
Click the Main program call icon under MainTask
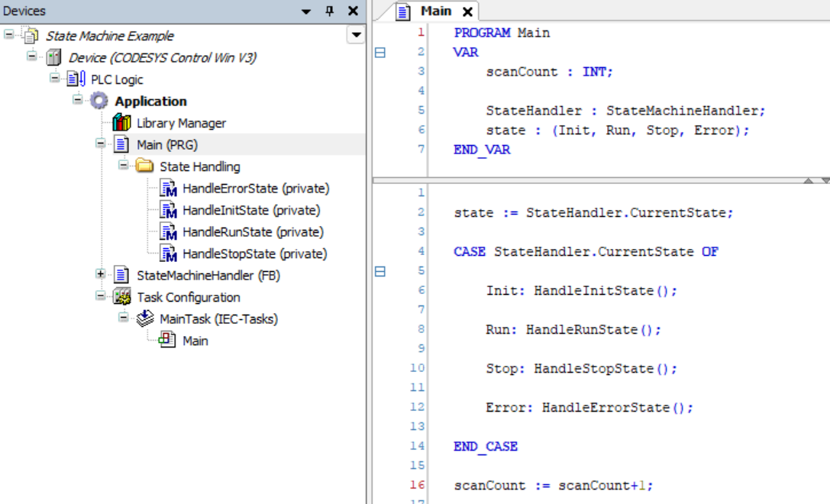point(167,339)
